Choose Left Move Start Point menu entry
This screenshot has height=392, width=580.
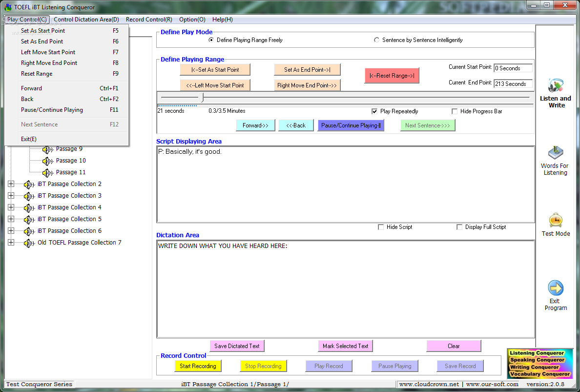click(66, 52)
